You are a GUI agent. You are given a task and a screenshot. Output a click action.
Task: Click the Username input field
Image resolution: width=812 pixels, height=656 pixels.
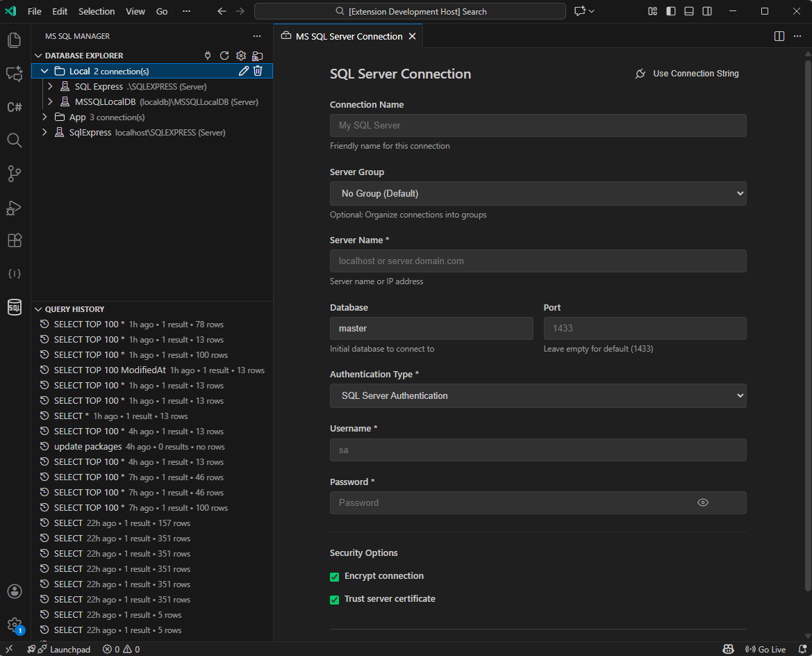pos(538,450)
